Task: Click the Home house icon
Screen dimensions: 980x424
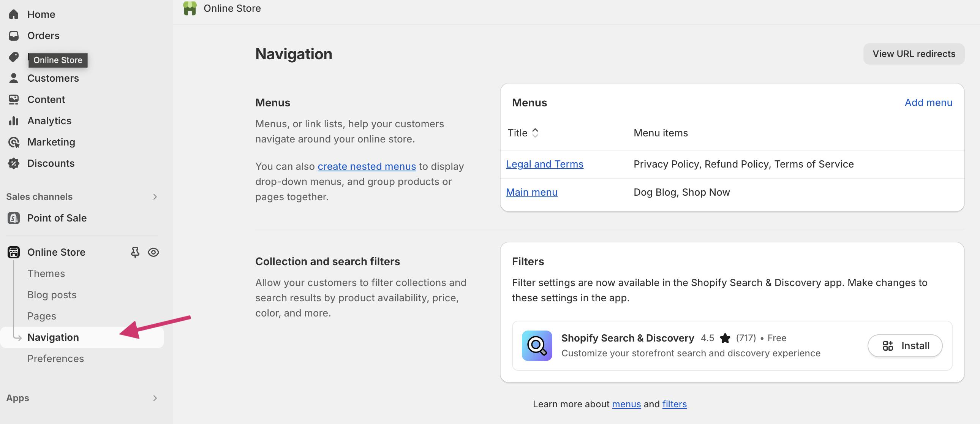Action: tap(14, 14)
